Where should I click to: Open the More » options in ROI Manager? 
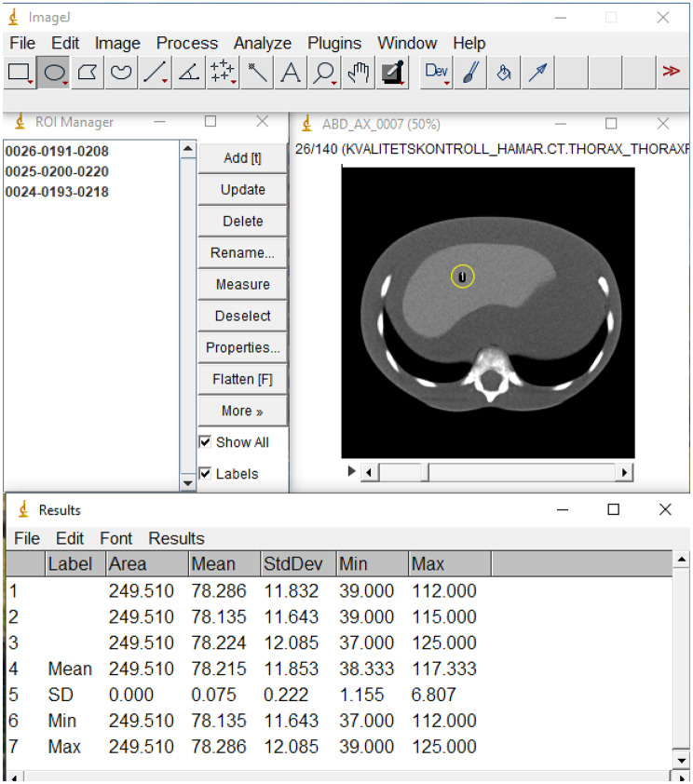(x=242, y=411)
